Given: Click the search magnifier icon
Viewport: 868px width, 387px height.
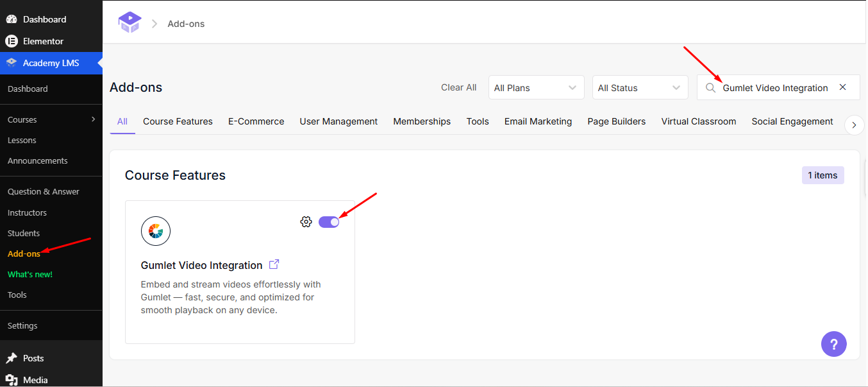Looking at the screenshot, I should point(710,88).
